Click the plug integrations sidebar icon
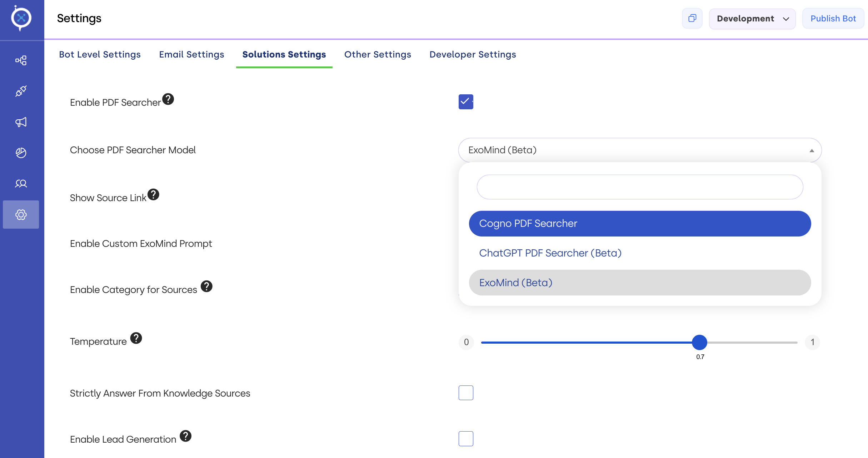 click(21, 91)
